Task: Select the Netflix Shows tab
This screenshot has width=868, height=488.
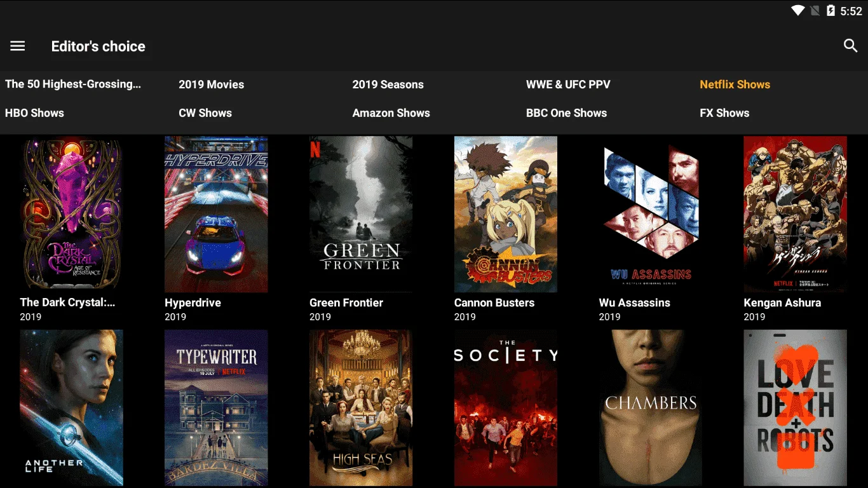Action: pyautogui.click(x=735, y=85)
